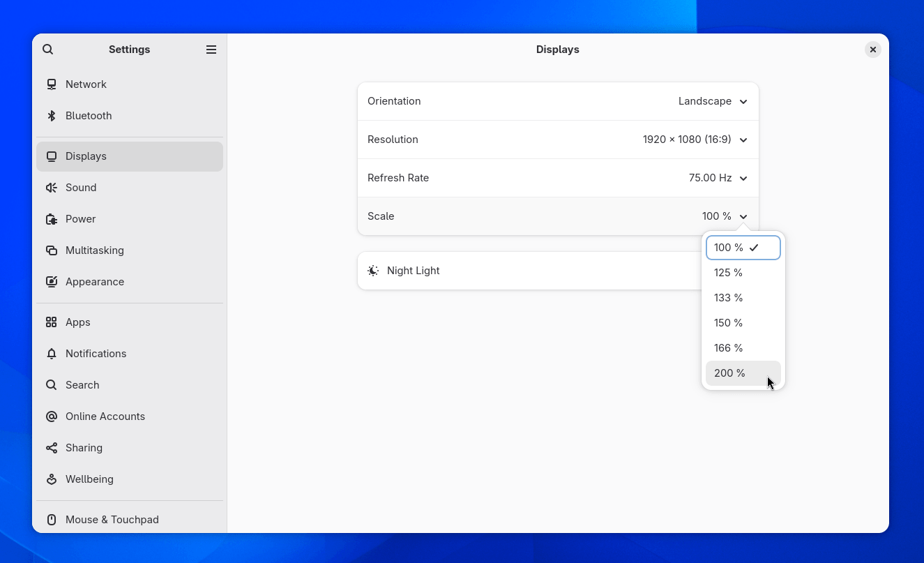Click the Wellbeing icon in sidebar

[x=52, y=479]
